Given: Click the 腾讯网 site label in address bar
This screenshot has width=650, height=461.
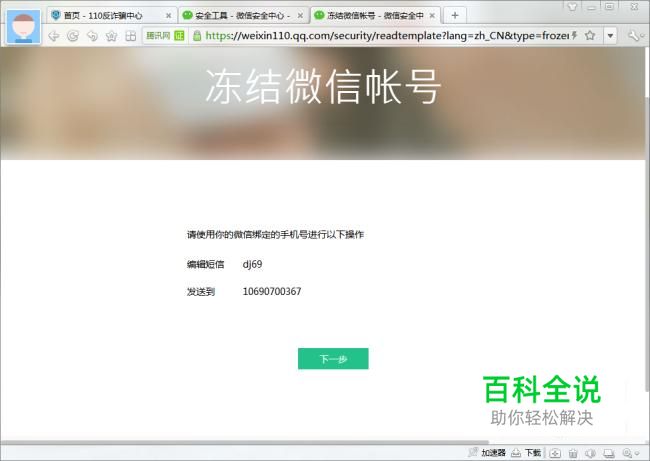Looking at the screenshot, I should coord(158,36).
